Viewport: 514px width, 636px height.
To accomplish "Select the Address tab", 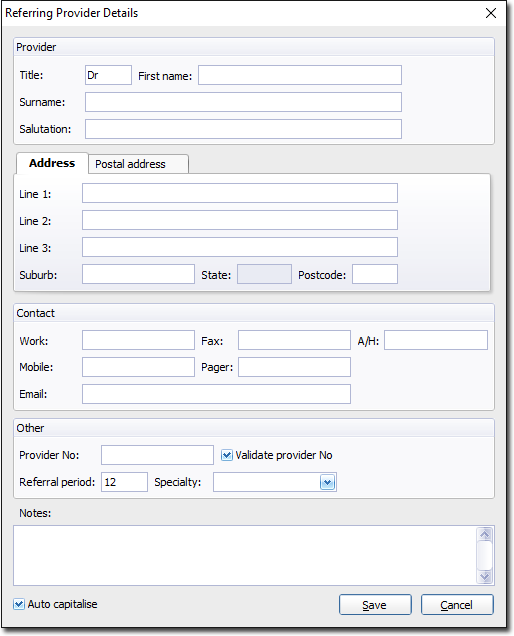I will coord(52,163).
